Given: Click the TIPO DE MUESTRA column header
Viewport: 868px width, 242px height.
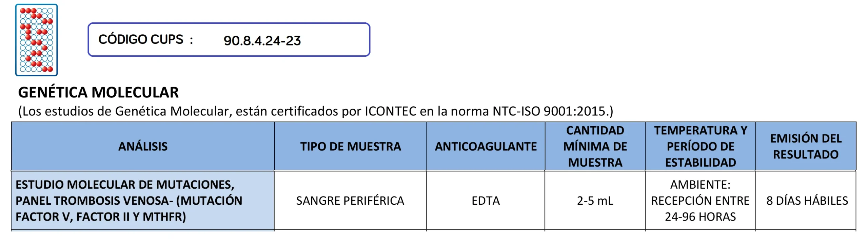Looking at the screenshot, I should pyautogui.click(x=350, y=146).
